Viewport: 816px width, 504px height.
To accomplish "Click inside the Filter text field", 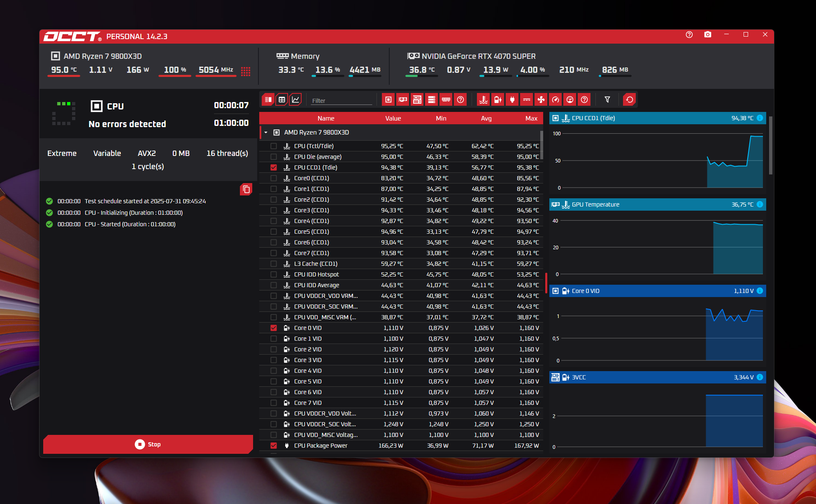I will (342, 100).
